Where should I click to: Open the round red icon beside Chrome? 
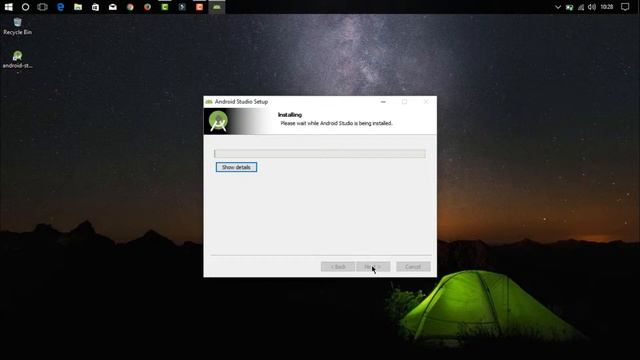coord(147,7)
